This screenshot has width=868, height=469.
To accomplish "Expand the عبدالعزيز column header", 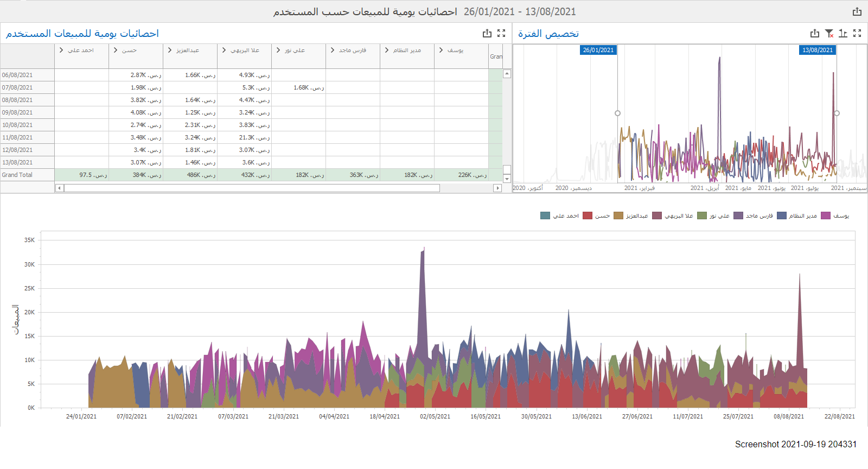I will [170, 50].
